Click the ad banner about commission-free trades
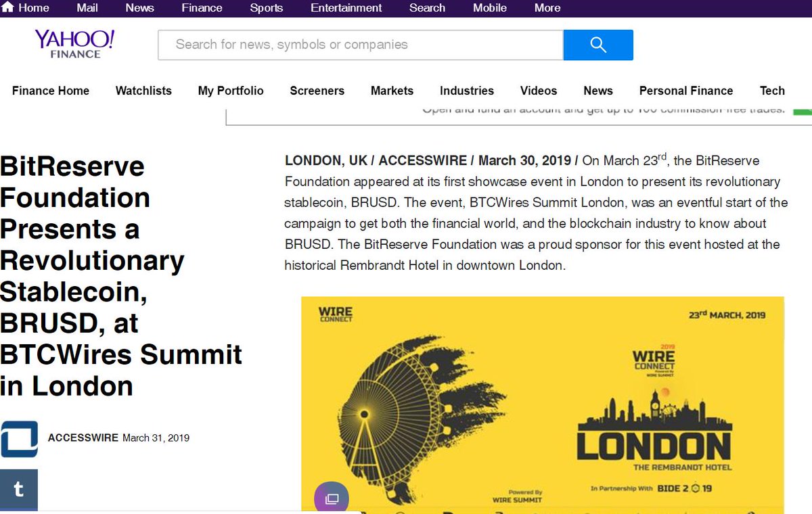This screenshot has height=514, width=812. [519, 116]
